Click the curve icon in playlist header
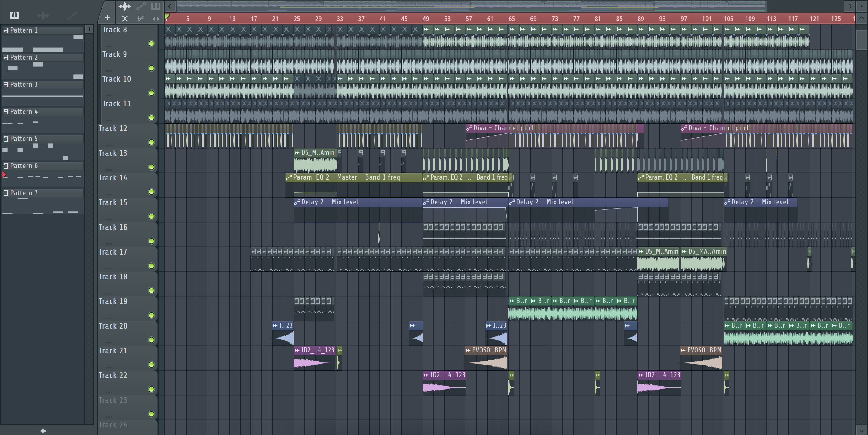The width and height of the screenshot is (868, 435). [140, 19]
